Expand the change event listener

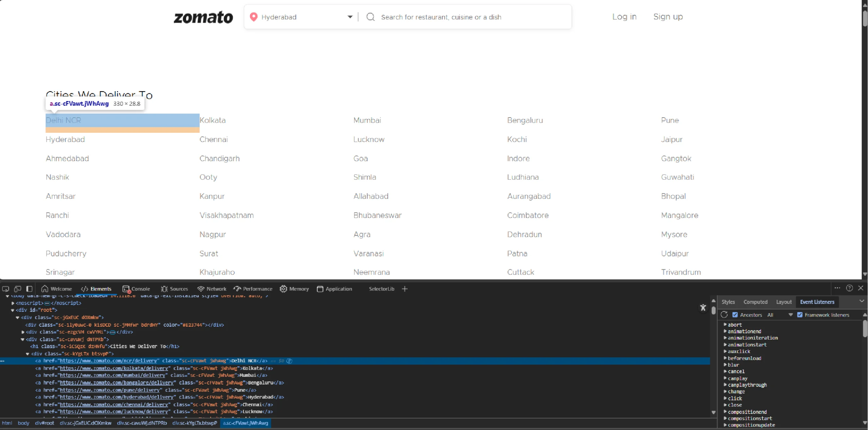click(x=725, y=391)
